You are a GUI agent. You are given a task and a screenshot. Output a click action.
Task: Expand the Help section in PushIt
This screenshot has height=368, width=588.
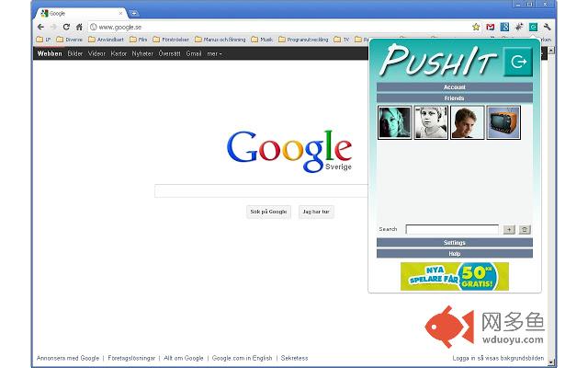455,254
